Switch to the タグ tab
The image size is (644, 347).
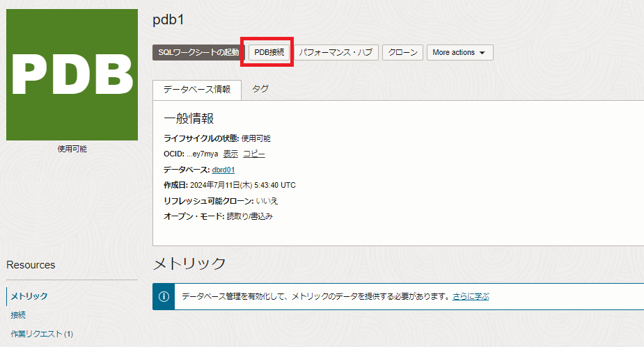(260, 89)
